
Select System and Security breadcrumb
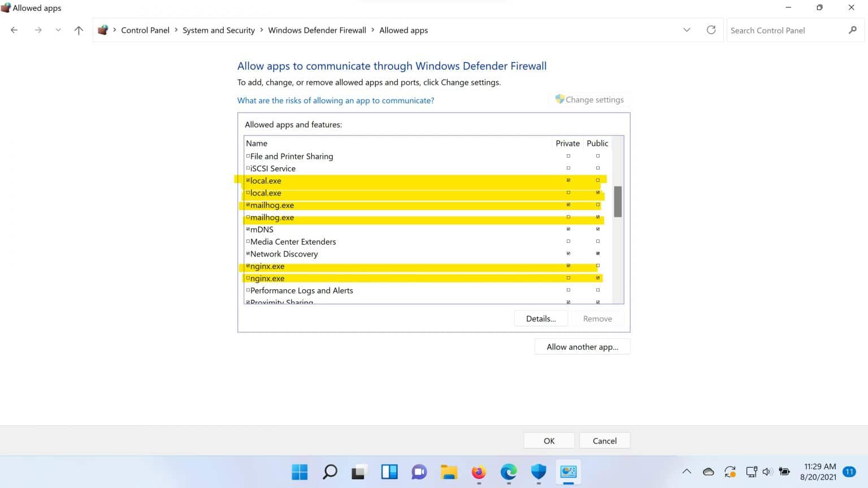pos(218,30)
